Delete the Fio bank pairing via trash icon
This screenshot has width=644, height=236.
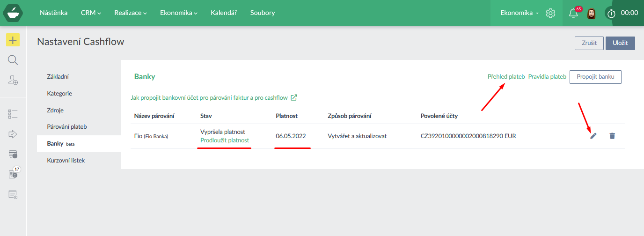click(612, 136)
